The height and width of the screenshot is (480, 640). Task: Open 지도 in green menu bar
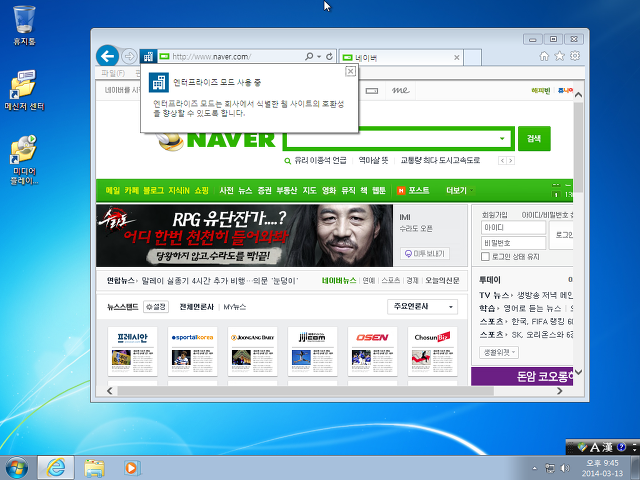point(309,190)
